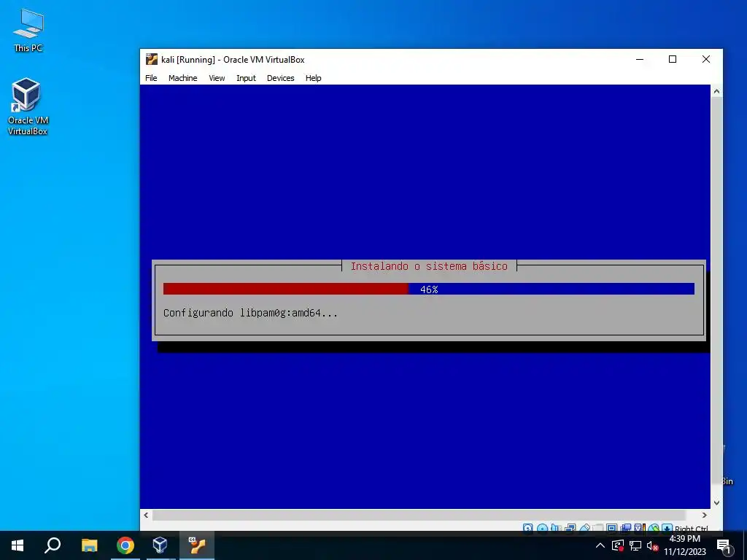Viewport: 747px width, 560px height.
Task: Open File menu in VirtualBox
Action: (x=151, y=78)
